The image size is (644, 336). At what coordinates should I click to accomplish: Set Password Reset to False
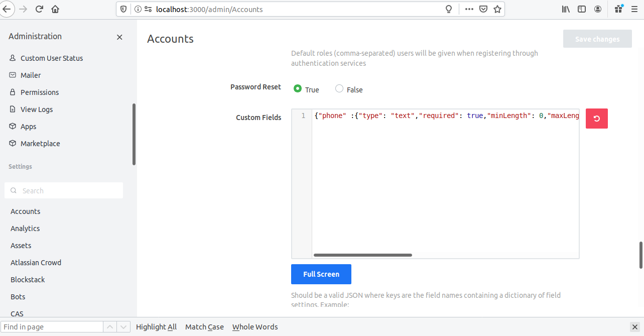(339, 89)
